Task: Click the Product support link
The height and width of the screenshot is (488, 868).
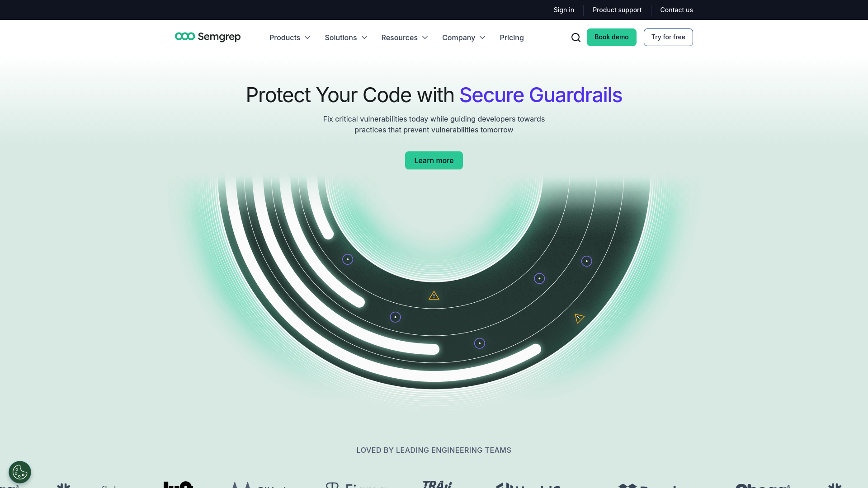Action: (x=617, y=9)
